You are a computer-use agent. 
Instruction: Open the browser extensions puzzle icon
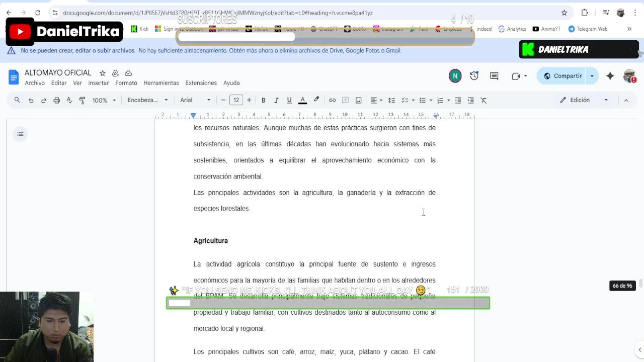click(x=585, y=13)
